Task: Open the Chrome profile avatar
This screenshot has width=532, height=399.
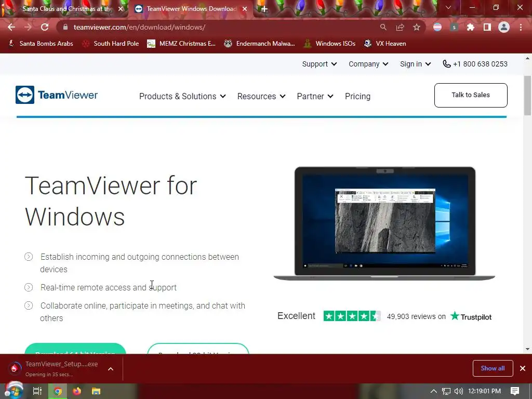Action: pos(504,27)
